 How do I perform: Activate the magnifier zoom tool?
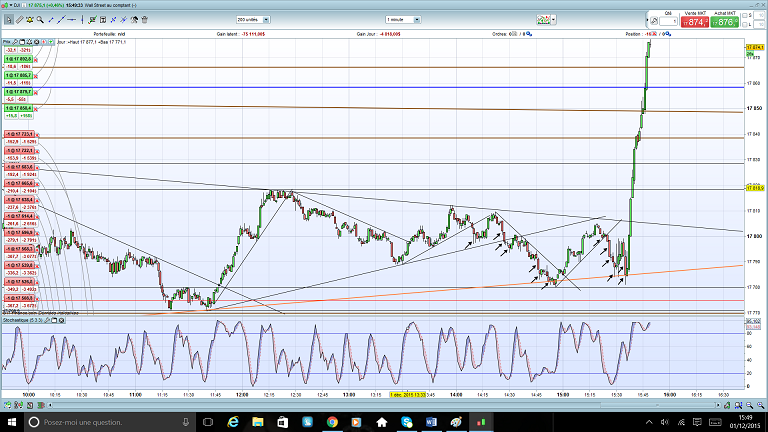click(40, 20)
